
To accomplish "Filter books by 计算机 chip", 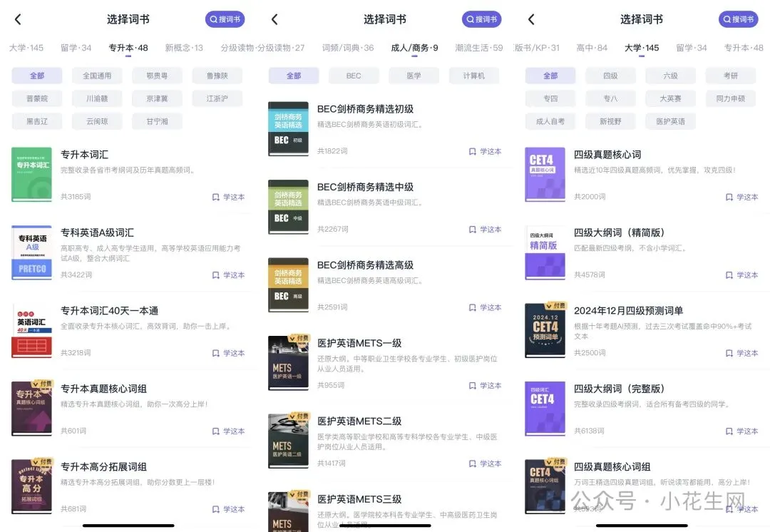I will pos(474,76).
